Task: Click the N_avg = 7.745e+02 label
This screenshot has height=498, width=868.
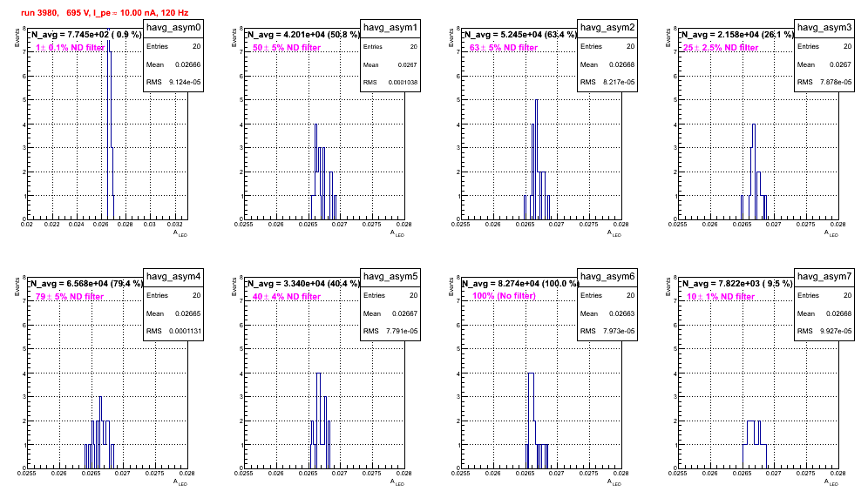Action: 86,34
